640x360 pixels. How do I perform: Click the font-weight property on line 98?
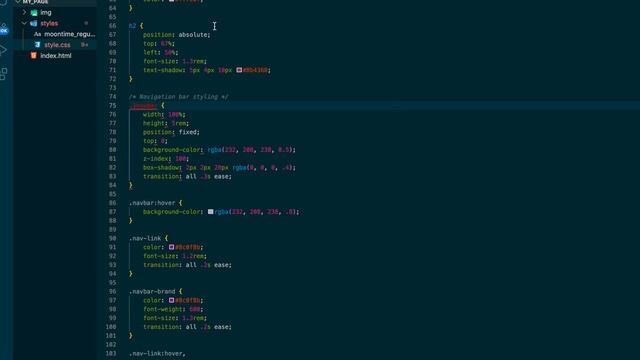163,309
